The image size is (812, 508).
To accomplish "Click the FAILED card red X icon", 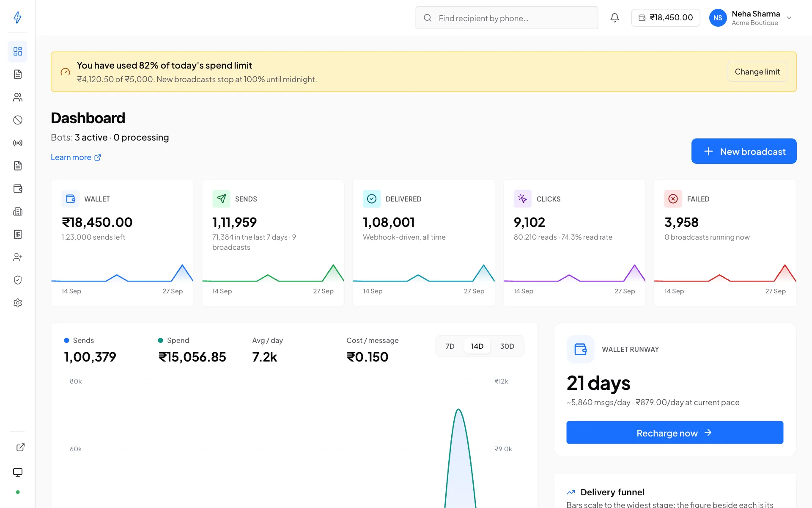I will [673, 199].
